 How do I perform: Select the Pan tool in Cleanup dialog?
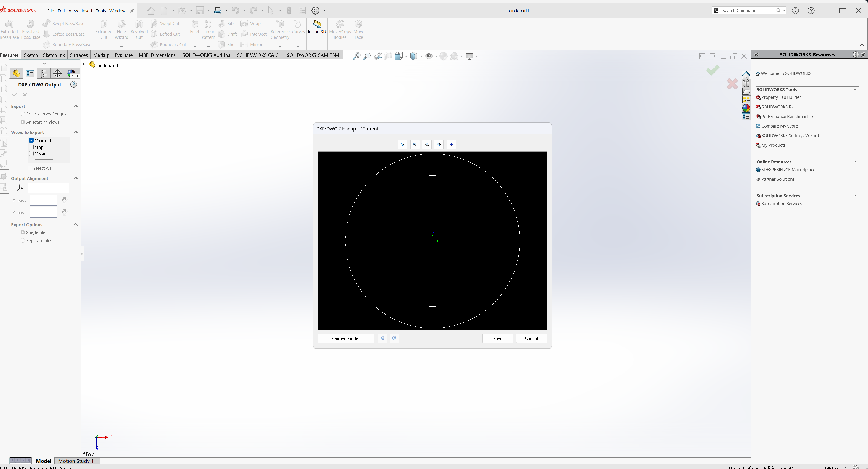(x=451, y=145)
